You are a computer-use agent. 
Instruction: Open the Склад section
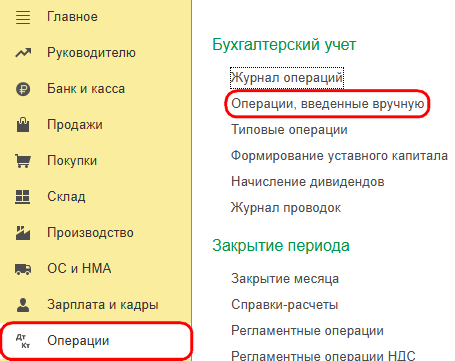(x=66, y=197)
